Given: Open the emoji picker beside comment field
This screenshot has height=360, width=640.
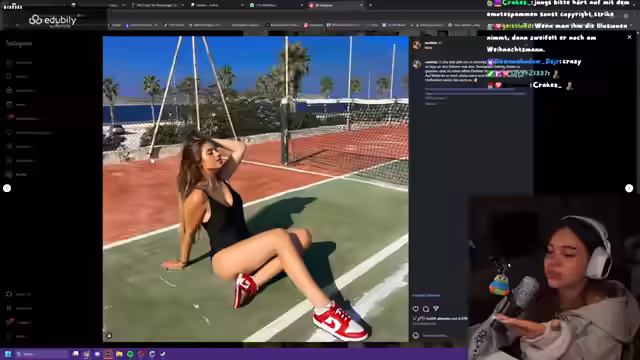Looking at the screenshot, I should (416, 336).
